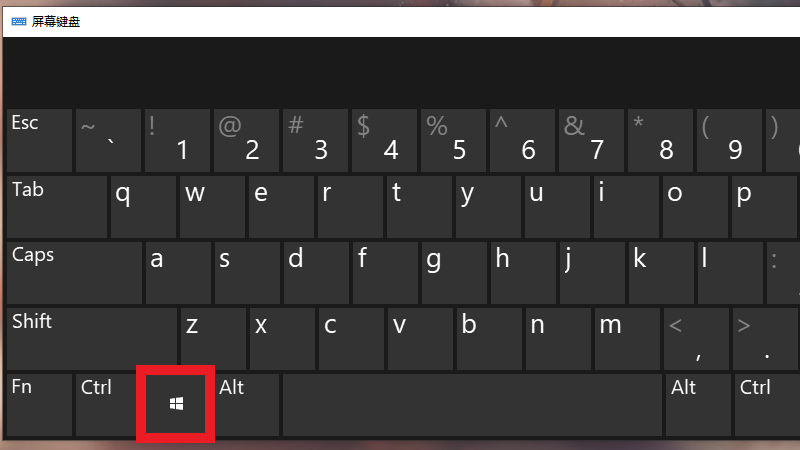Click the letter z key
Screen dimensions: 800x450
[x=213, y=339]
